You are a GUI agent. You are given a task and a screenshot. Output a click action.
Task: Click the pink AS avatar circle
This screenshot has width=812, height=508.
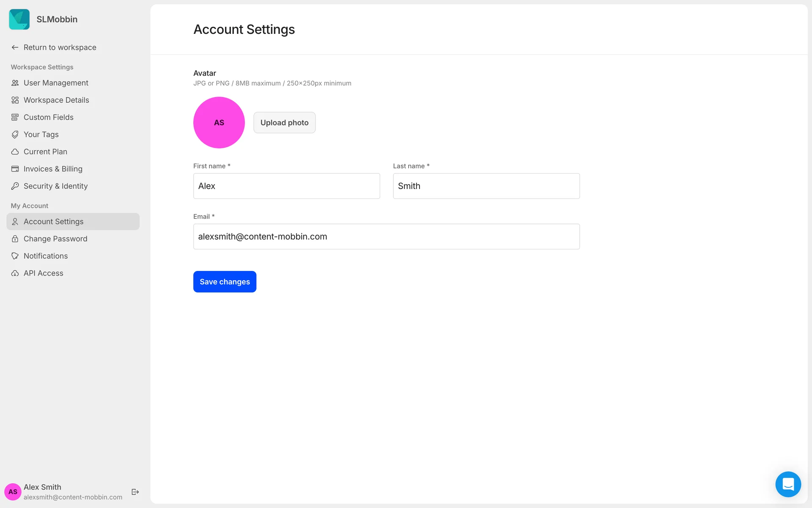pyautogui.click(x=219, y=123)
